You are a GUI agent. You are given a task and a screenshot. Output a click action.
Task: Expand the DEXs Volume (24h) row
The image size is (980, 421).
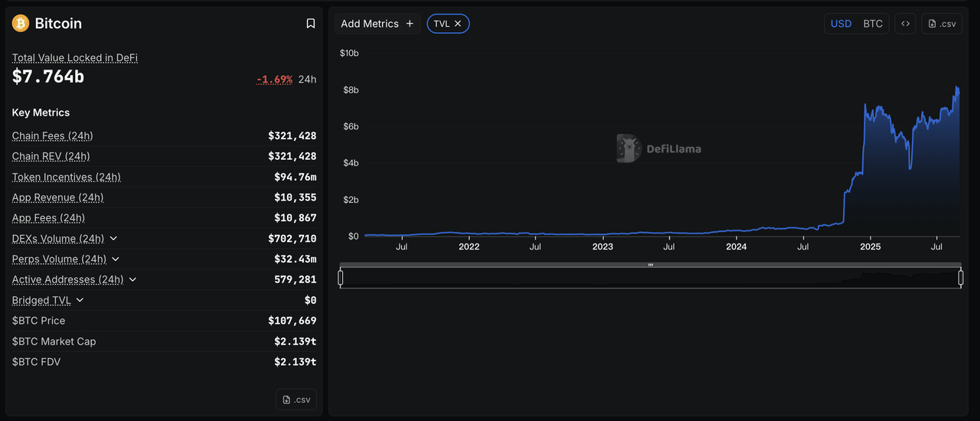click(114, 239)
